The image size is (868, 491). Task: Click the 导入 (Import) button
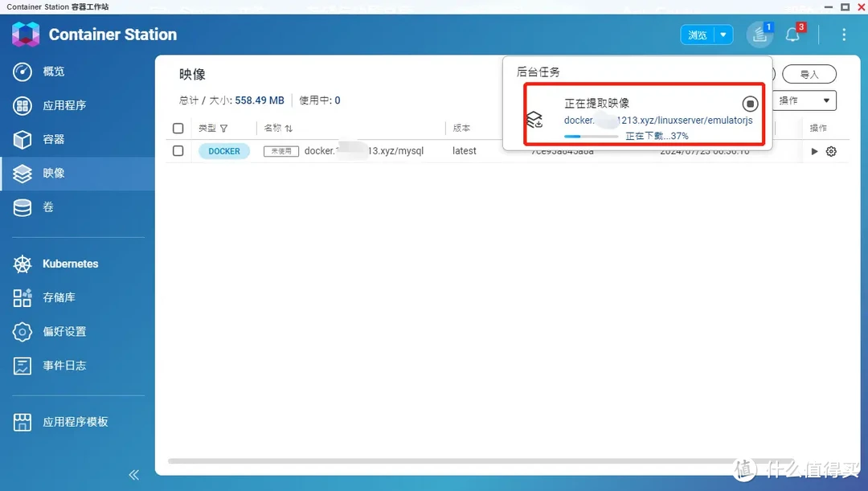[809, 74]
